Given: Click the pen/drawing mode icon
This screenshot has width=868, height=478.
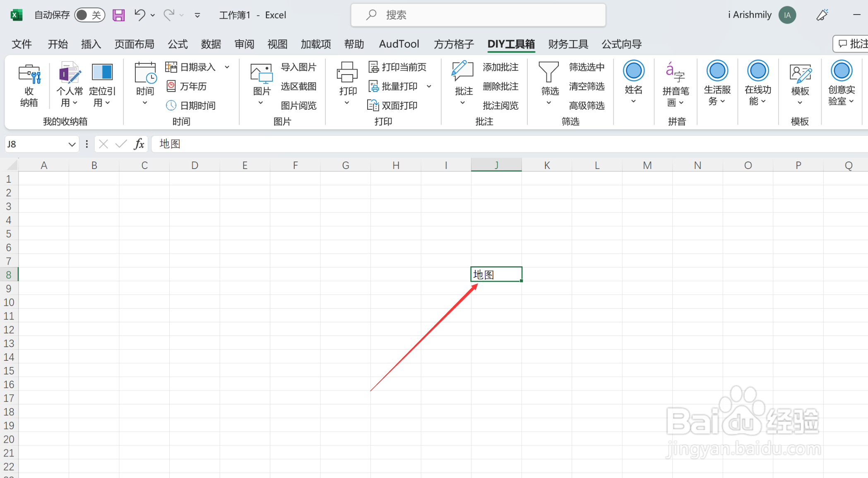Looking at the screenshot, I should pyautogui.click(x=822, y=15).
